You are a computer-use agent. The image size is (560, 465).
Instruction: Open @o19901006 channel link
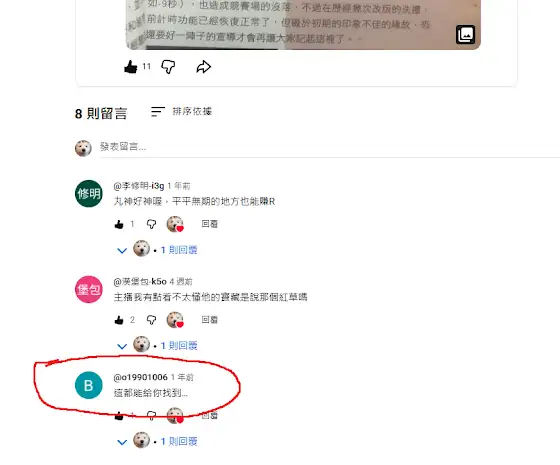point(140,377)
